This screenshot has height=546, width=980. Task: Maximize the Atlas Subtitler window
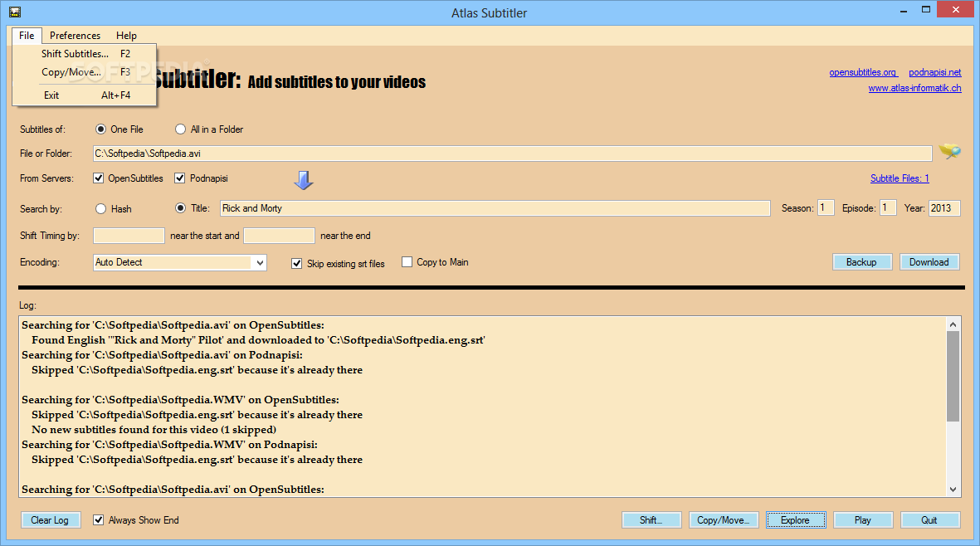point(926,9)
